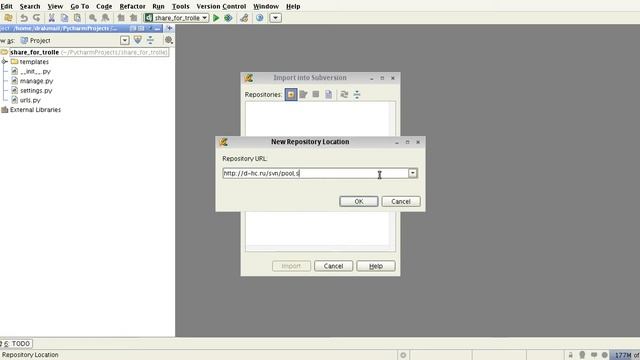Open the toolbar overflow dropdown arrow
The image size is (640, 360).
click(276, 18)
